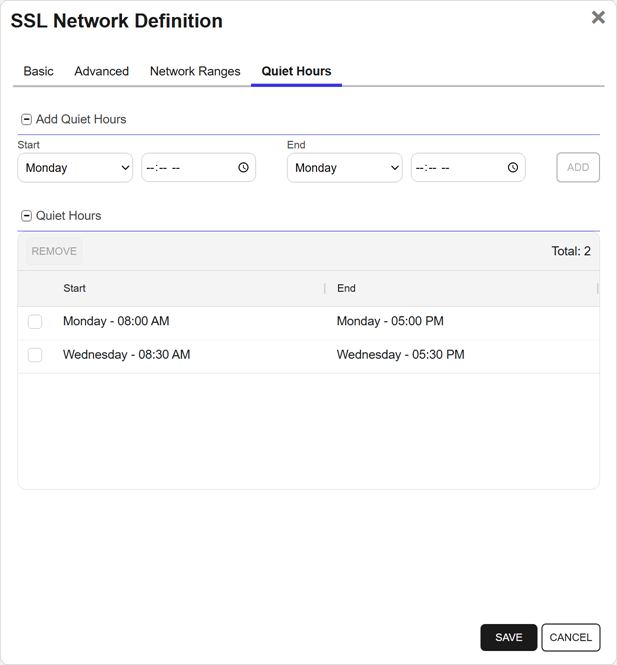The width and height of the screenshot is (617, 665).
Task: Select the 'Wednesday - 05:30 PM' cell
Action: (x=401, y=355)
